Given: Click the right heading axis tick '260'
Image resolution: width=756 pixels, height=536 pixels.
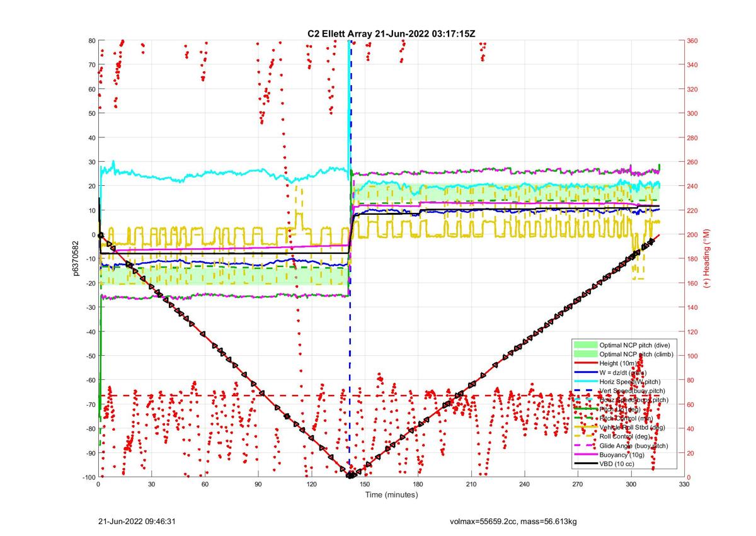Looking at the screenshot, I should [x=694, y=162].
